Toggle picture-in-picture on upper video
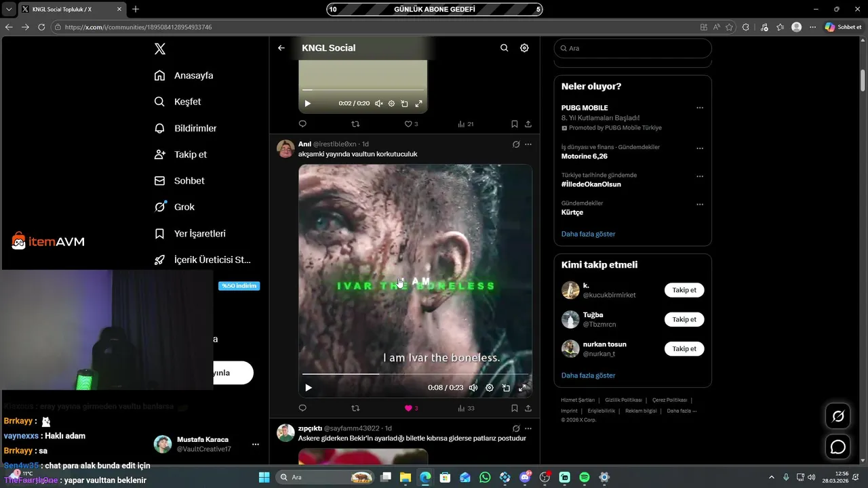This screenshot has height=488, width=868. (x=404, y=104)
